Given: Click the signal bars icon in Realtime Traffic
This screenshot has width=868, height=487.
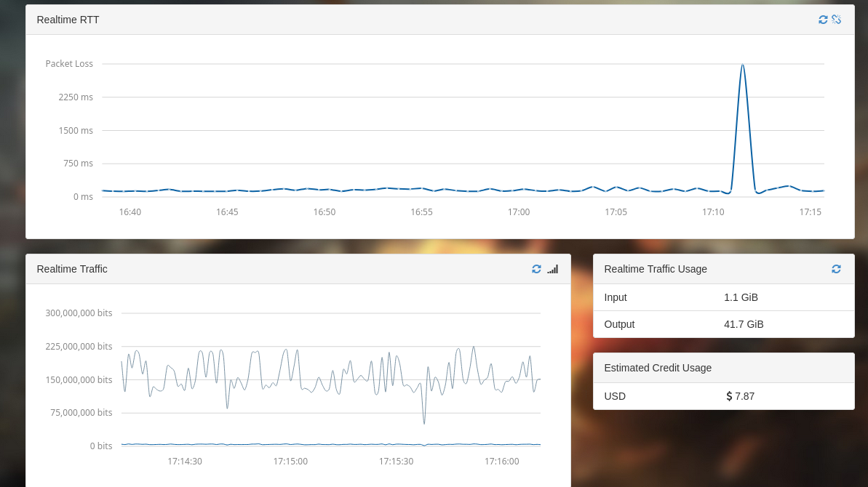Looking at the screenshot, I should tap(553, 269).
